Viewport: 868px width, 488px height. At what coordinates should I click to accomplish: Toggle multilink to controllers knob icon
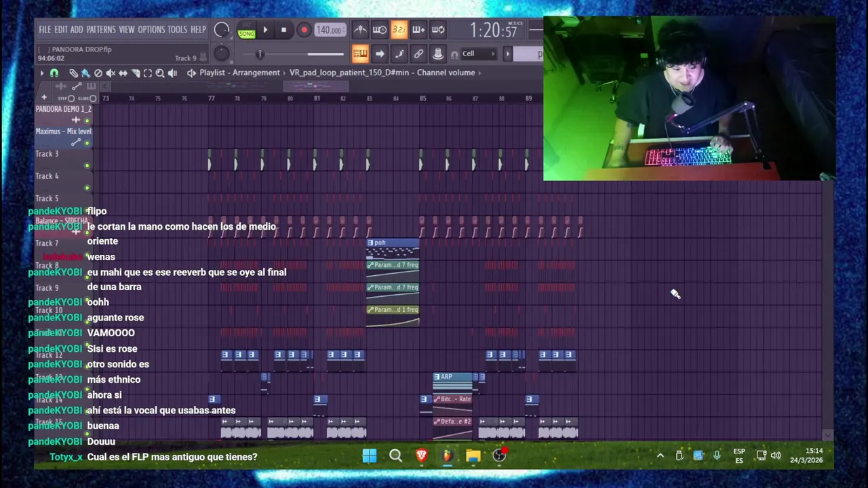tap(438, 54)
